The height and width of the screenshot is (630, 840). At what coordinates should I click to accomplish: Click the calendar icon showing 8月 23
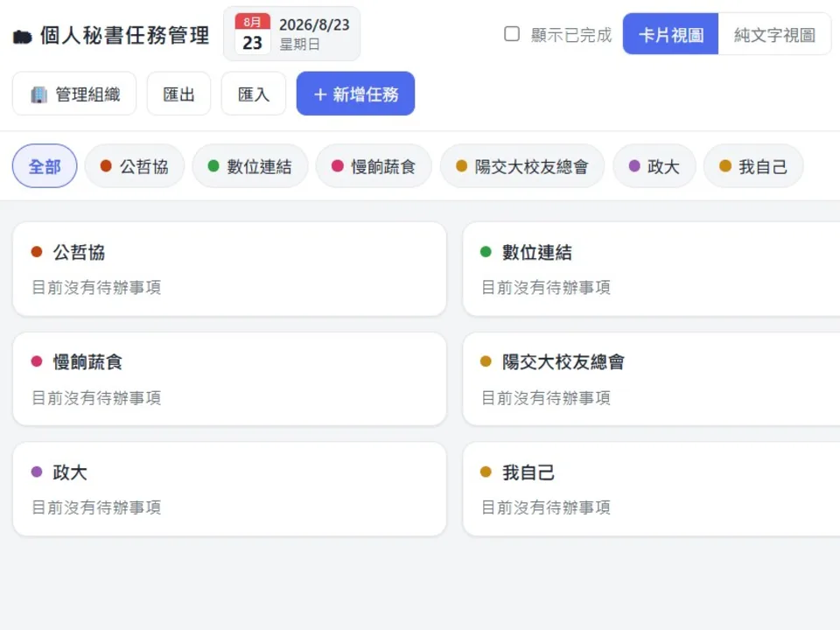coord(252,34)
